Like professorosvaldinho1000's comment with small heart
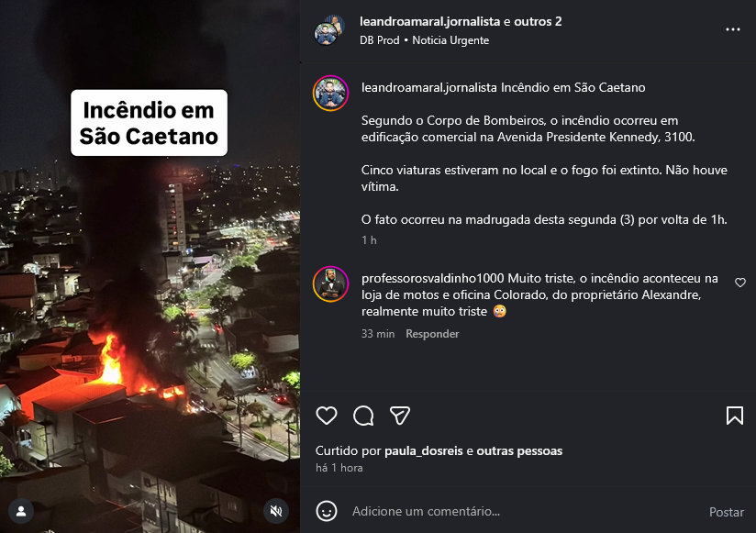Image resolution: width=756 pixels, height=533 pixels. [740, 283]
